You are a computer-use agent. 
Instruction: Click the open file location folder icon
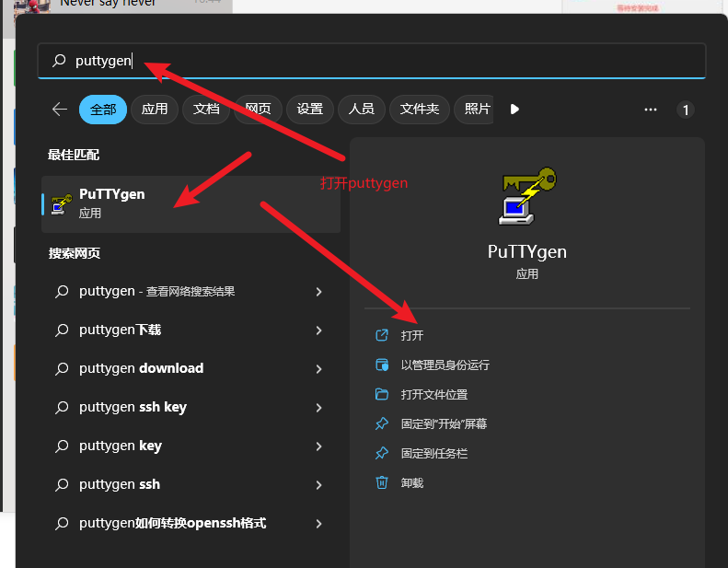tap(382, 394)
